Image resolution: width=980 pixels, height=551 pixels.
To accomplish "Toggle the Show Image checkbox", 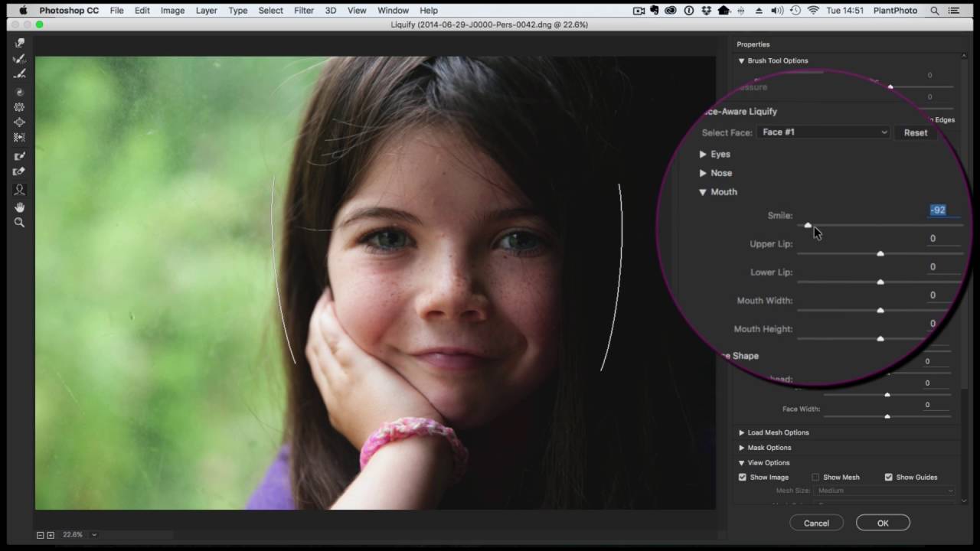I will [743, 478].
